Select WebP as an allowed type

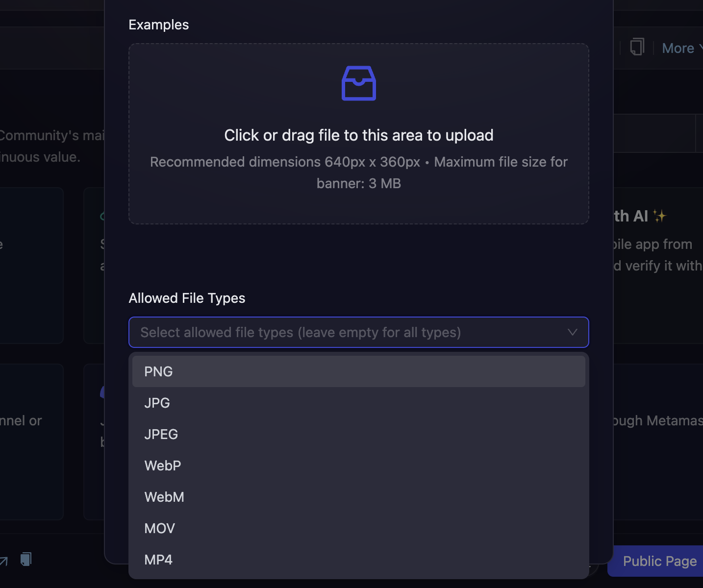163,465
